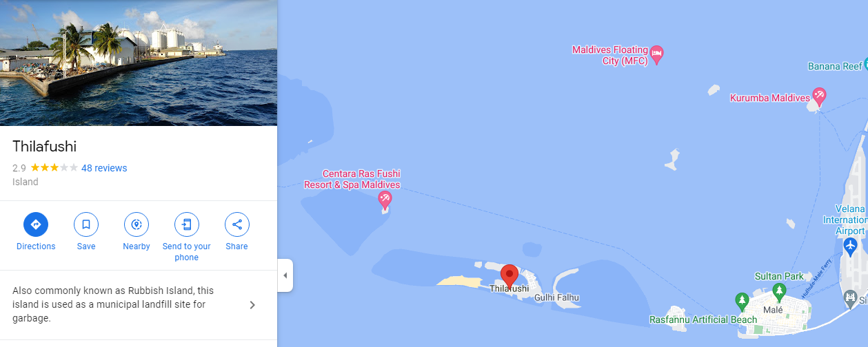This screenshot has width=868, height=347.
Task: Click the Thilafushi place title
Action: [x=44, y=146]
